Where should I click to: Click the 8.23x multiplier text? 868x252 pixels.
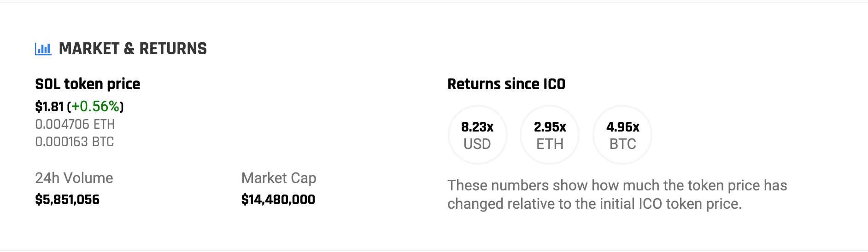(x=477, y=127)
